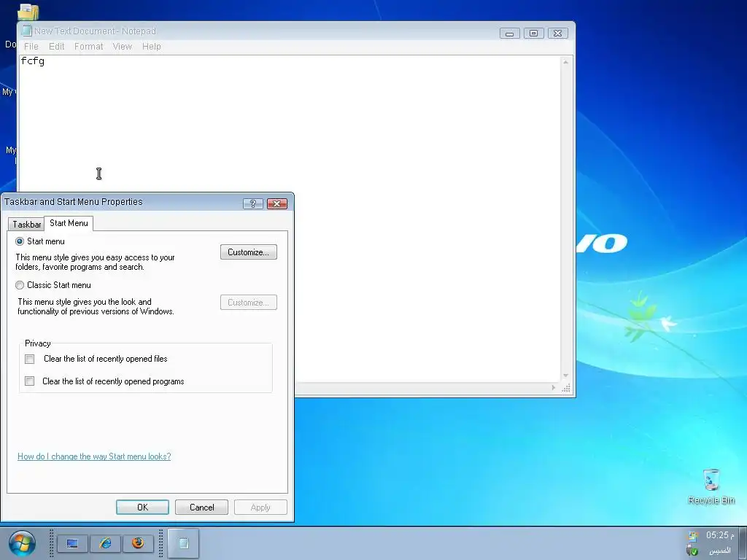Click the Apply button in Properties dialog
747x560 pixels.
pyautogui.click(x=260, y=507)
